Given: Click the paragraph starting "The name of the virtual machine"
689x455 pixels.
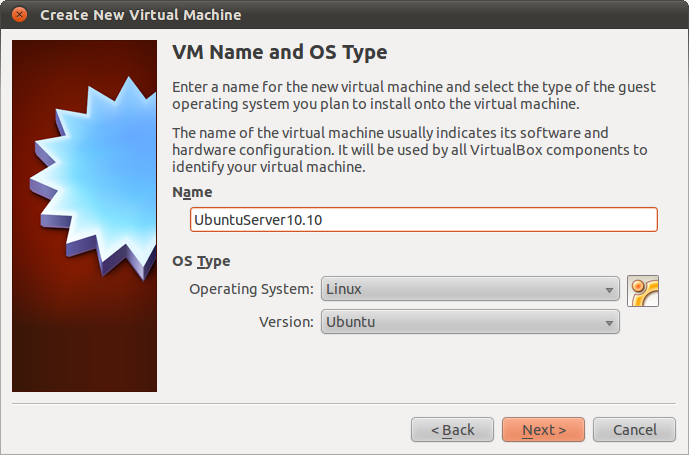Looking at the screenshot, I should (x=409, y=150).
